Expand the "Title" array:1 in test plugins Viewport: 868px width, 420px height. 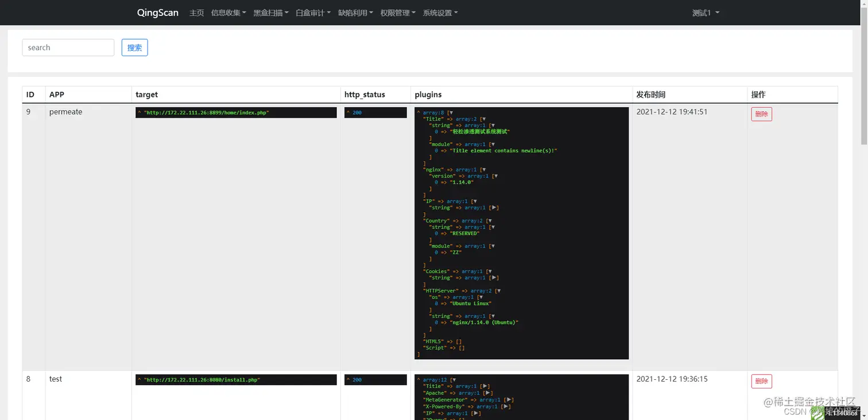(x=485, y=386)
